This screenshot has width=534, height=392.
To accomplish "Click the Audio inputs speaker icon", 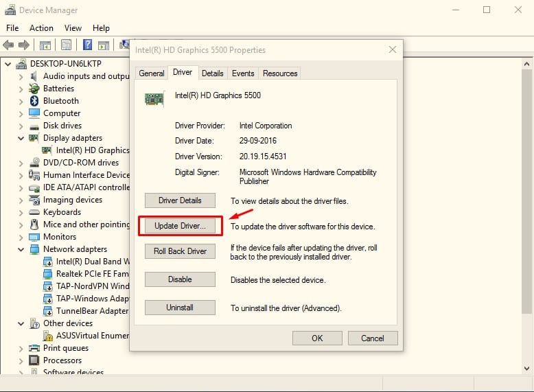I will point(34,76).
